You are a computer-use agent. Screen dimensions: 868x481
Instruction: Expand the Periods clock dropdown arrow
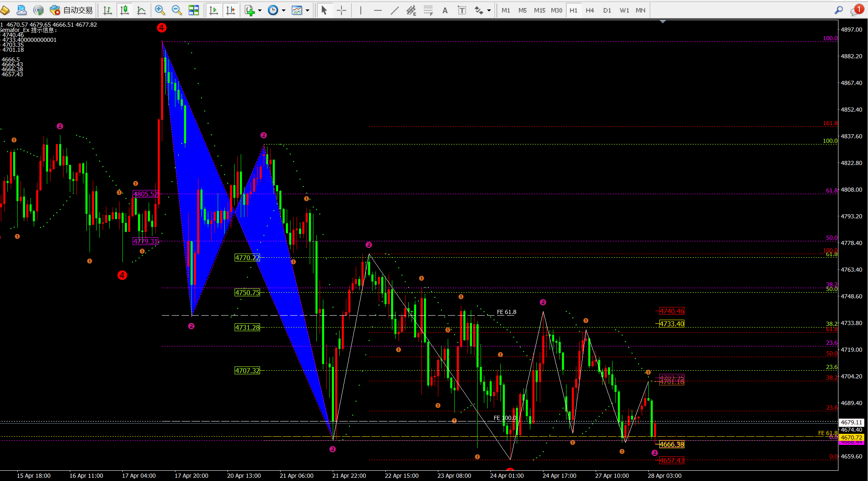[283, 11]
